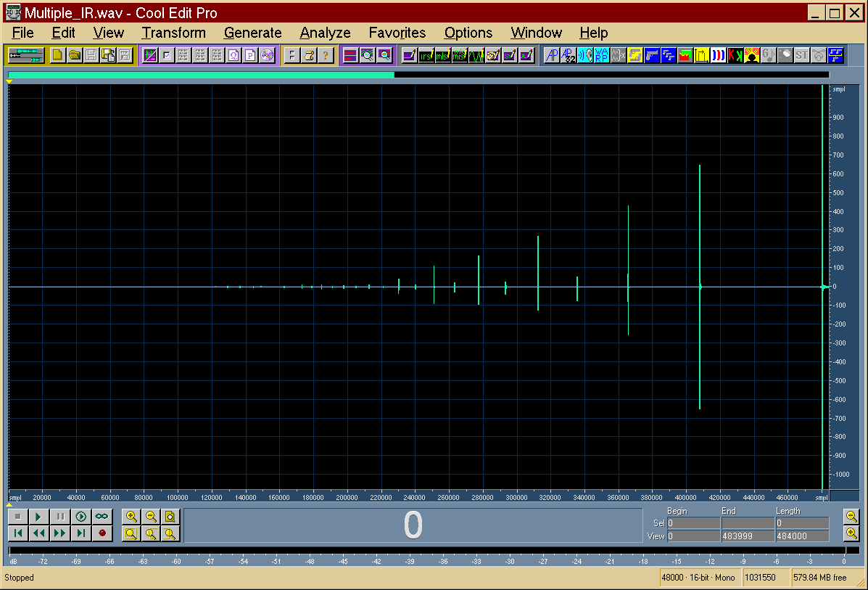Viewport: 868px width, 590px height.
Task: Click the yellow axes plot icon
Action: tap(702, 55)
